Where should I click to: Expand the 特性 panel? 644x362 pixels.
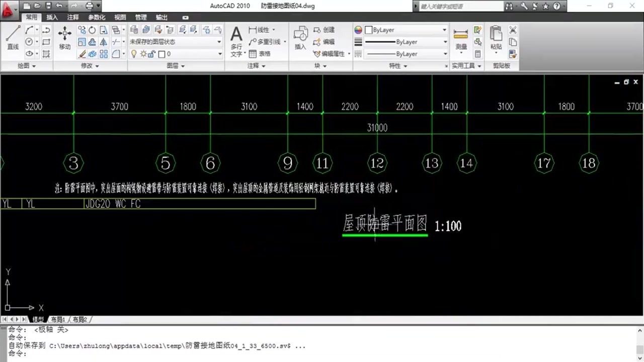pos(398,66)
